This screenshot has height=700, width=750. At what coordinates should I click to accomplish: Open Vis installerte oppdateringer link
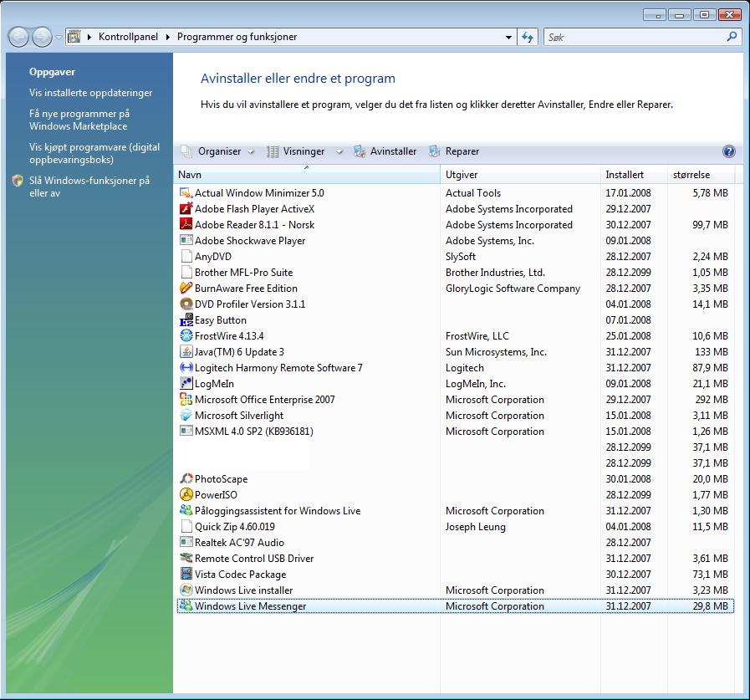click(91, 93)
